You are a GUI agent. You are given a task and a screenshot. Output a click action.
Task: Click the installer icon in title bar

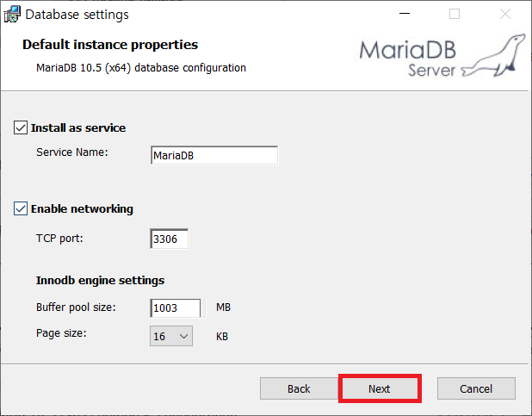pos(12,15)
